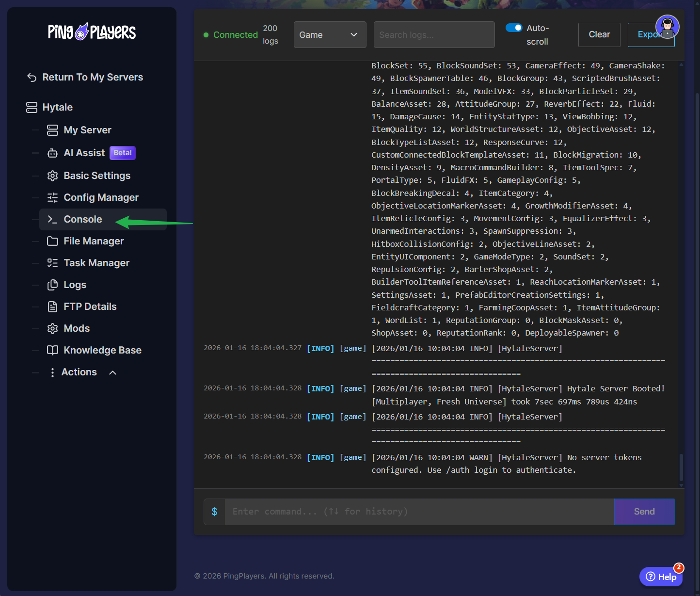Focus the Search logs input field
This screenshot has height=596, width=700.
click(434, 35)
